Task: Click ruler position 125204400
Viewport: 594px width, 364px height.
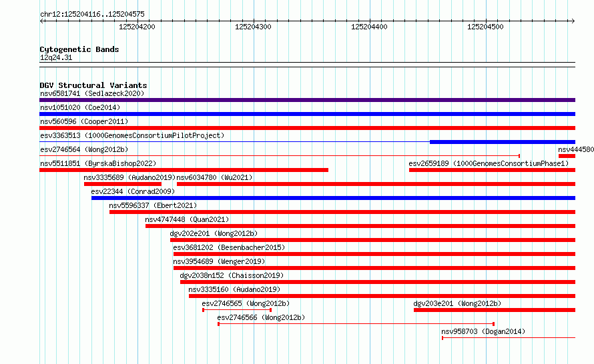Action: (369, 27)
